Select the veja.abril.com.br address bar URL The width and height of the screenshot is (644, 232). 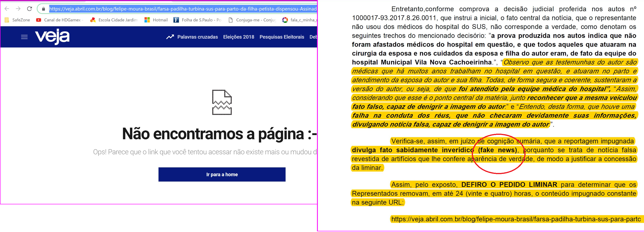(183, 9)
